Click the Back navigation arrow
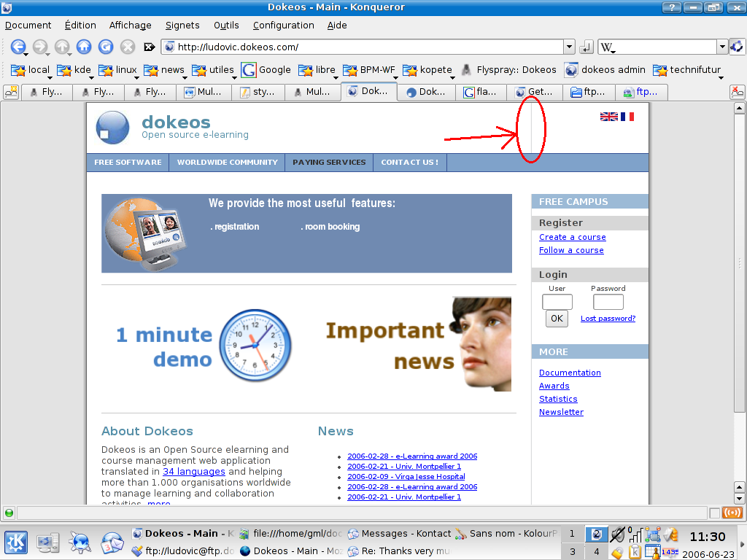This screenshot has height=560, width=747. tap(18, 47)
